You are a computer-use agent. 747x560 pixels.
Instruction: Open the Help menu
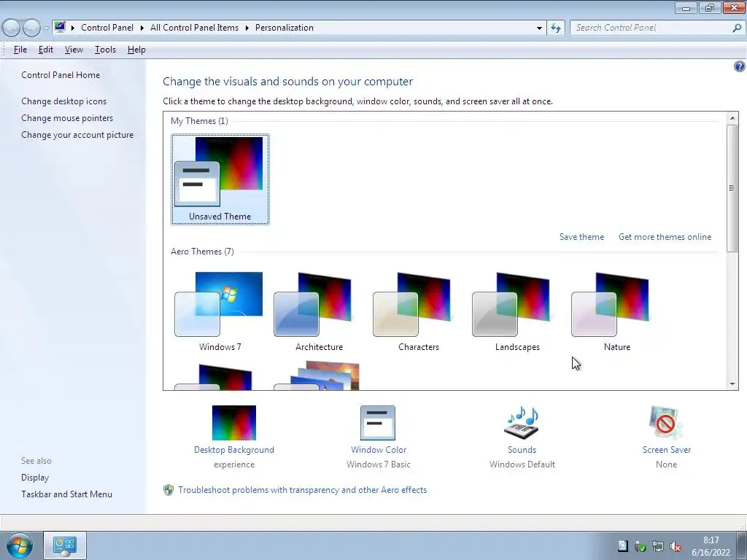pyautogui.click(x=136, y=50)
